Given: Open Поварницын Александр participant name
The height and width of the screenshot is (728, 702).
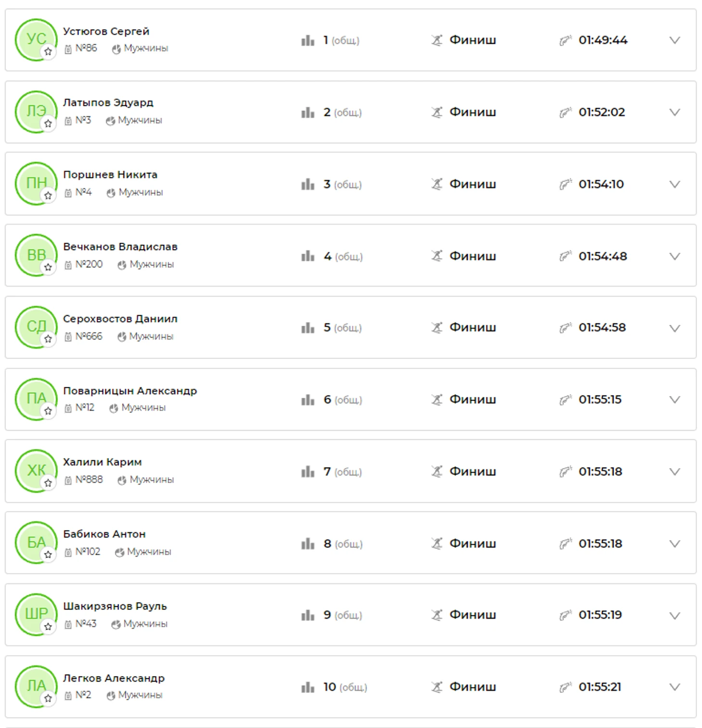Looking at the screenshot, I should coord(130,391).
